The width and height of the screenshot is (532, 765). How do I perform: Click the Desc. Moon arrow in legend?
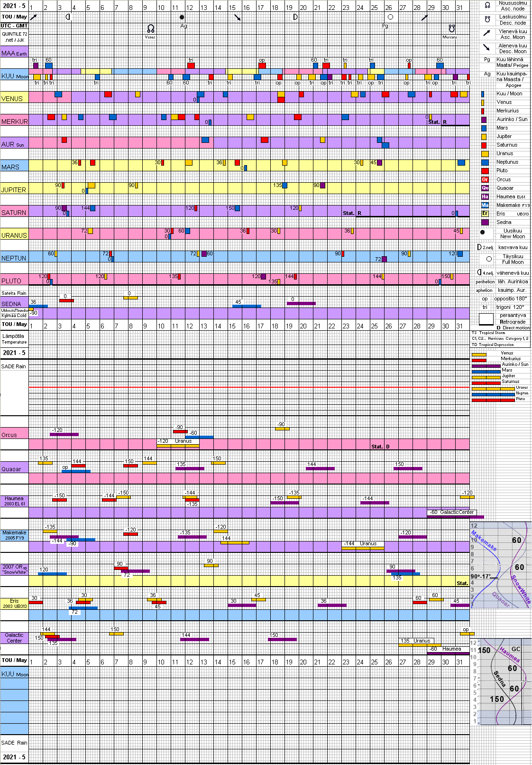(486, 47)
